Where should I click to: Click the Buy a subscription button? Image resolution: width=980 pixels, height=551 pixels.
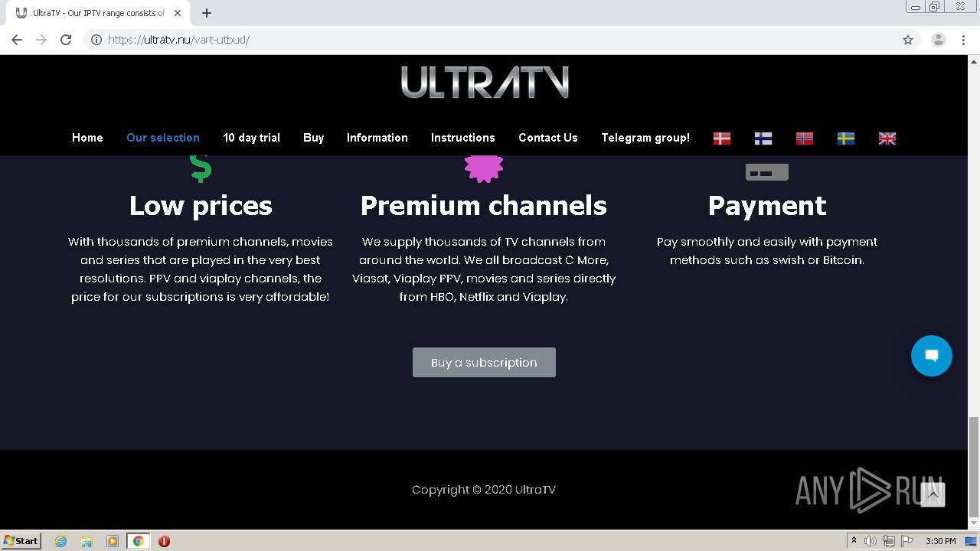(484, 362)
